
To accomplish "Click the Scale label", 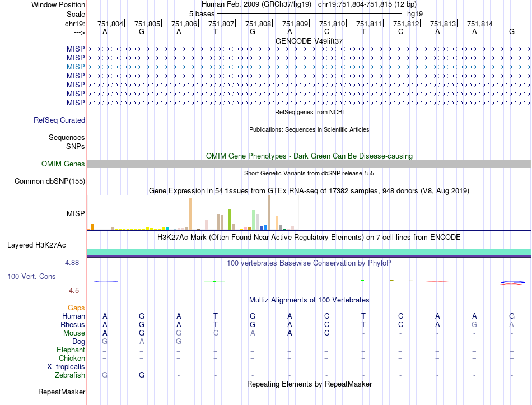I will click(x=76, y=14).
